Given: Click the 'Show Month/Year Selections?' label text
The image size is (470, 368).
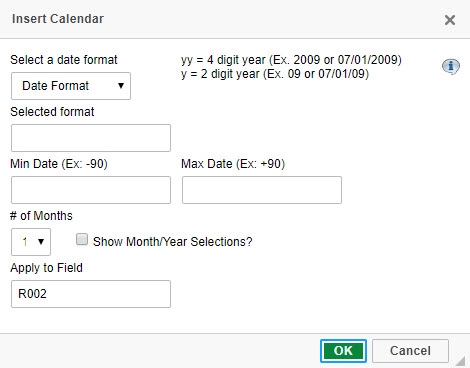Looking at the screenshot, I should [173, 242].
